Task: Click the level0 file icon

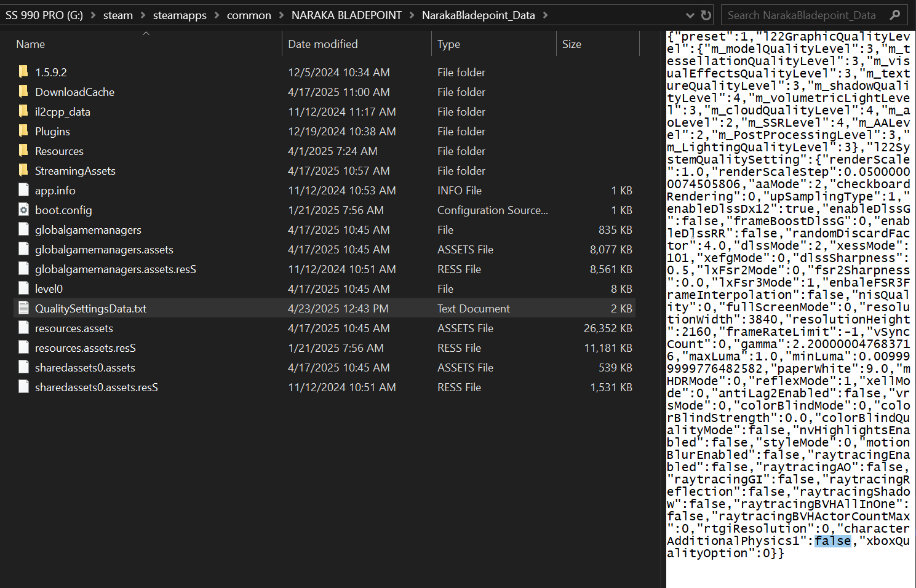Action: 23,288
